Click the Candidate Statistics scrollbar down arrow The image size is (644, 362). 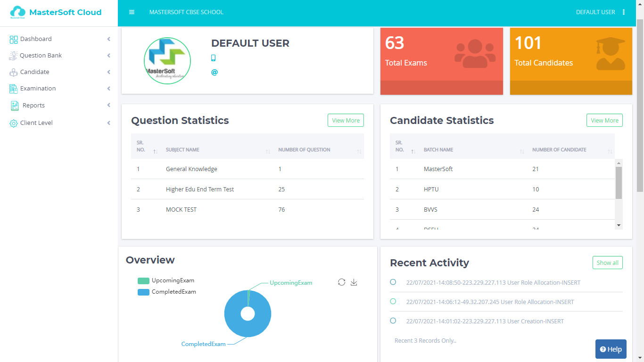619,225
